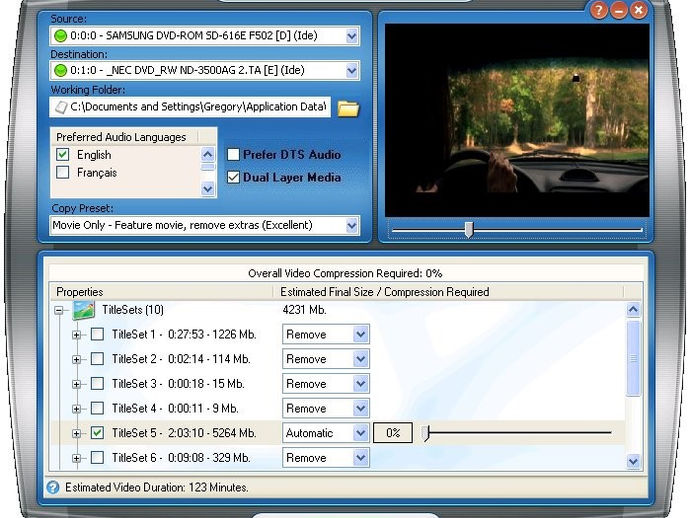Click the green Source drive status icon
The image size is (690, 518).
click(x=60, y=35)
